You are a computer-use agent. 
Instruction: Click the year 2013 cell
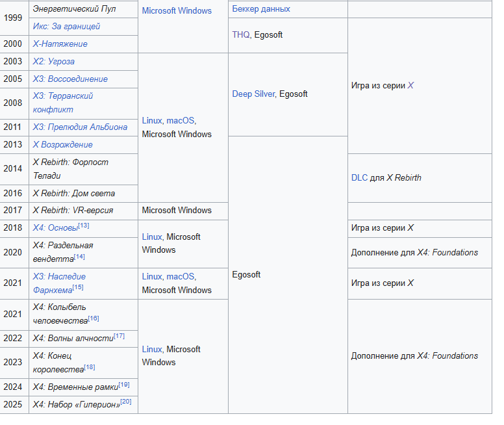(14, 145)
